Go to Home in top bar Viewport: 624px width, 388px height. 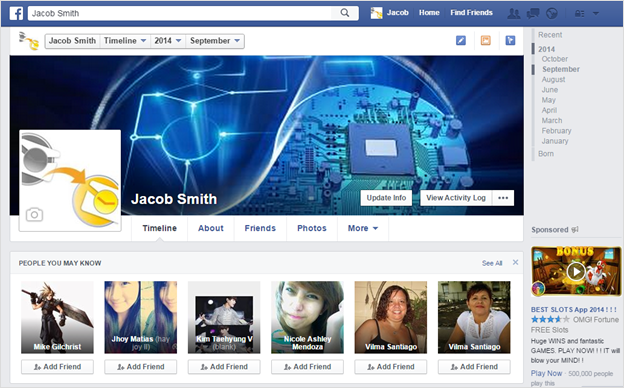point(429,13)
